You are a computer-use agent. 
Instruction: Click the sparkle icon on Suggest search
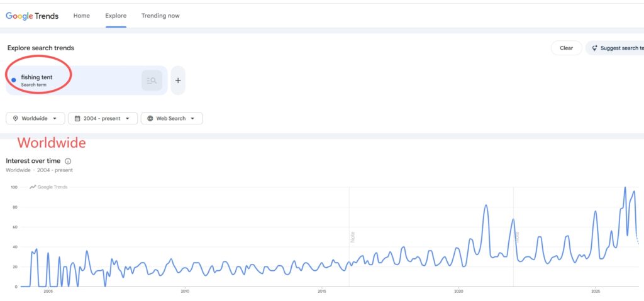click(594, 48)
